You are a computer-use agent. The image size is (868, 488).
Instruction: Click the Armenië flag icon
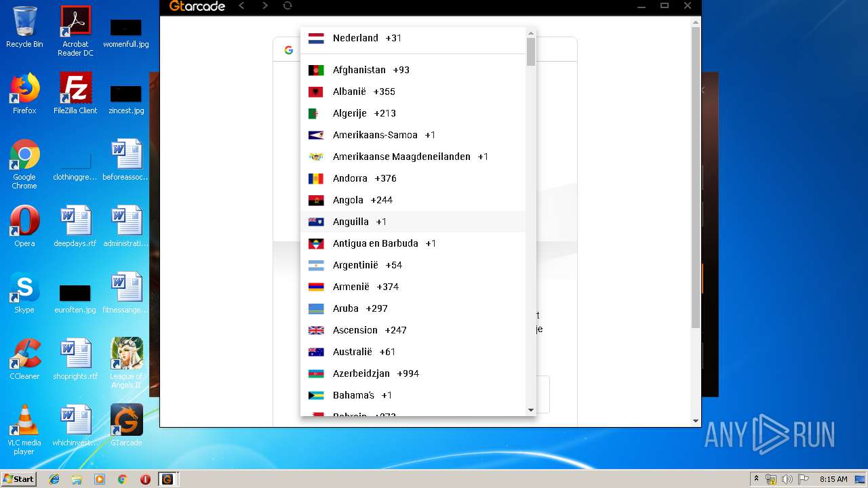tap(316, 287)
